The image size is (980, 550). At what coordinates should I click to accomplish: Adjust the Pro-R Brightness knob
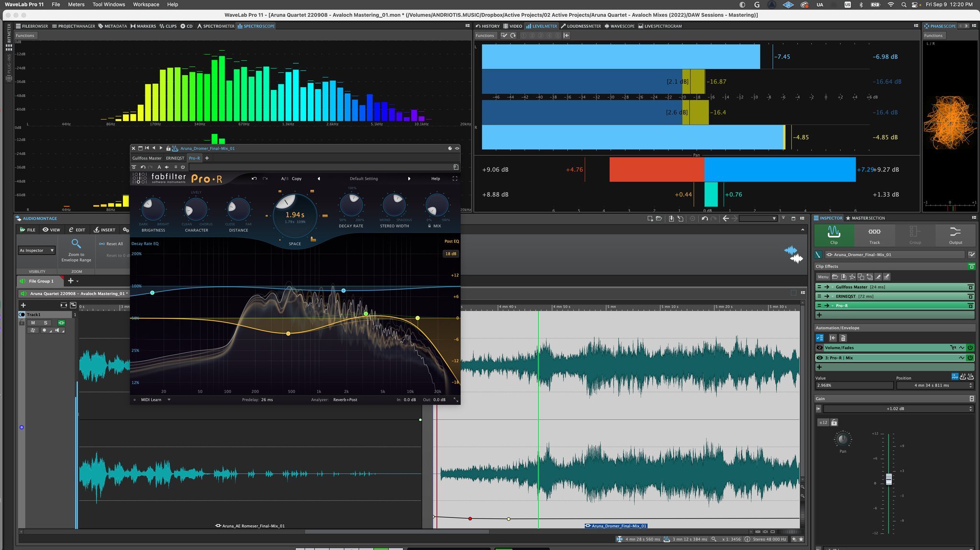(153, 209)
